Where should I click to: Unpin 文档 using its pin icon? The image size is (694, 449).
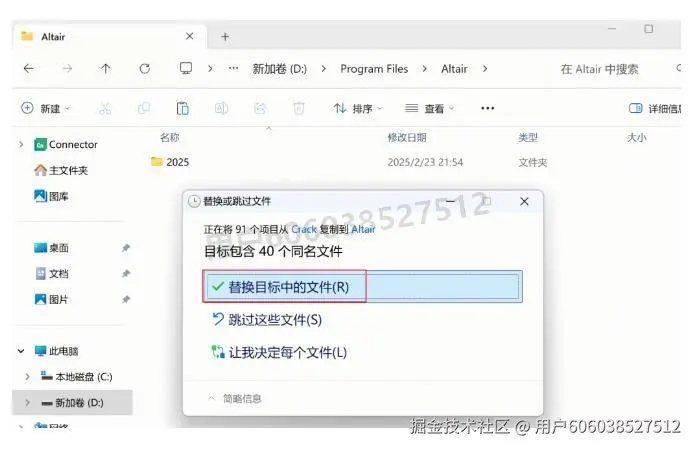126,274
